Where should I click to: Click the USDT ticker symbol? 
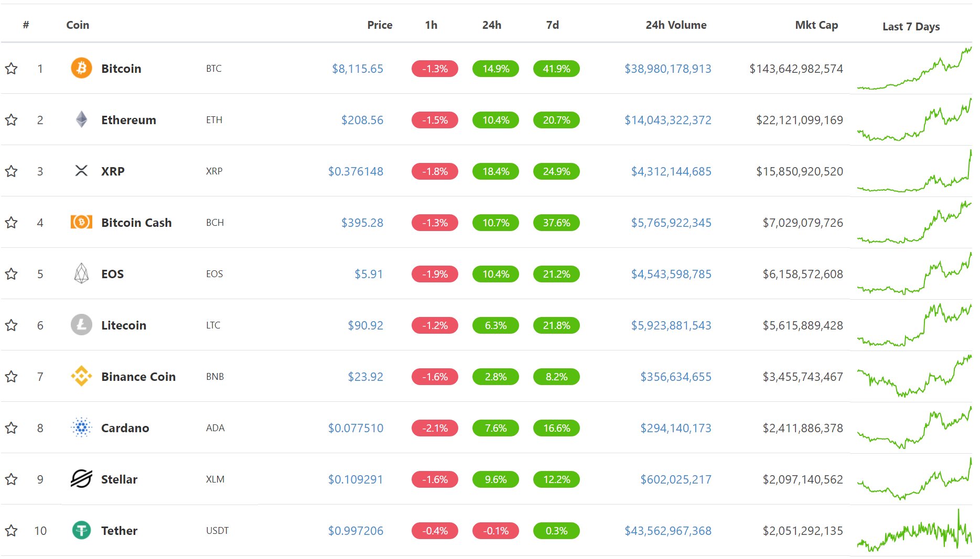pyautogui.click(x=217, y=530)
